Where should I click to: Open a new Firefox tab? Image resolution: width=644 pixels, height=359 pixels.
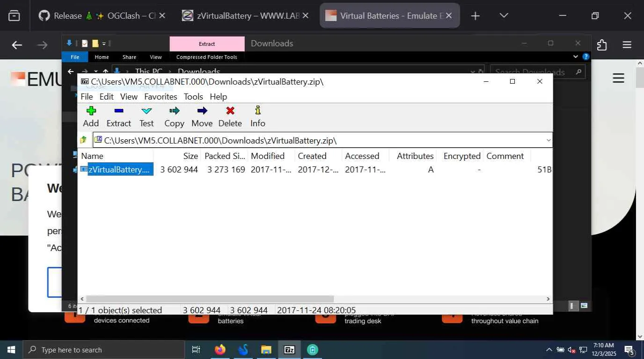(475, 16)
